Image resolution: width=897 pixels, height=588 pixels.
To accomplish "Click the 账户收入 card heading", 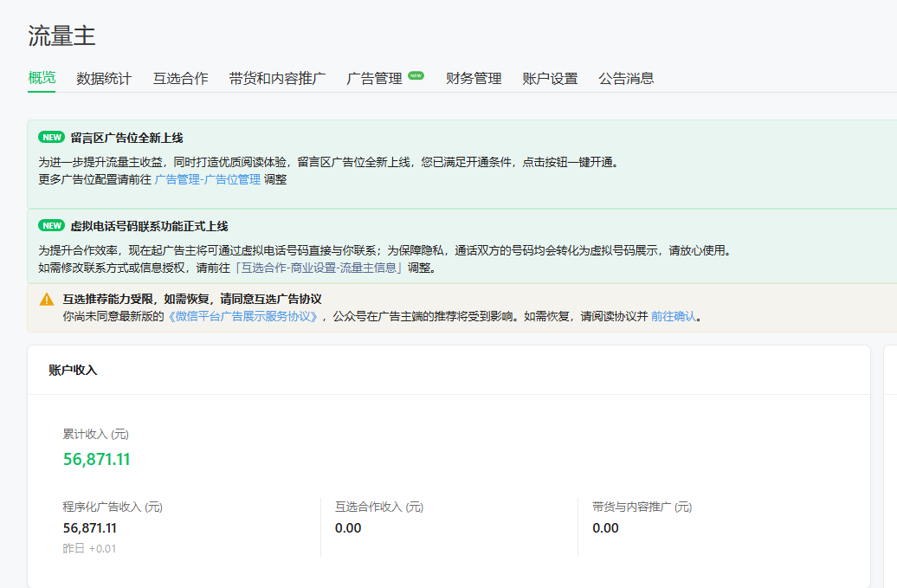I will click(73, 370).
